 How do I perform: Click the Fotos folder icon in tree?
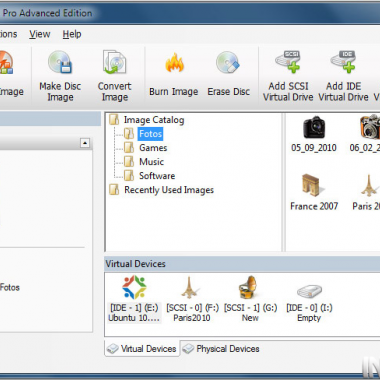click(129, 134)
